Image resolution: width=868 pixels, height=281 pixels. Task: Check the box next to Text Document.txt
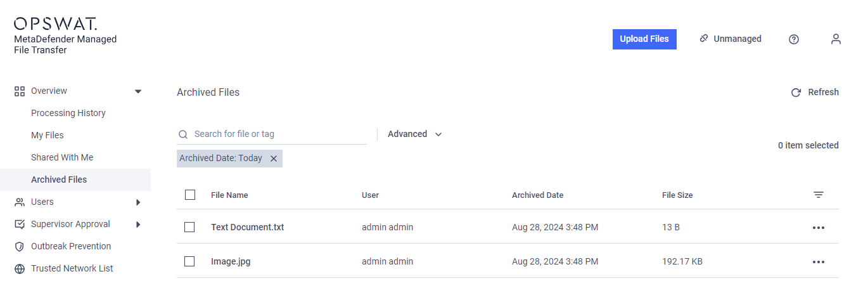(x=189, y=227)
